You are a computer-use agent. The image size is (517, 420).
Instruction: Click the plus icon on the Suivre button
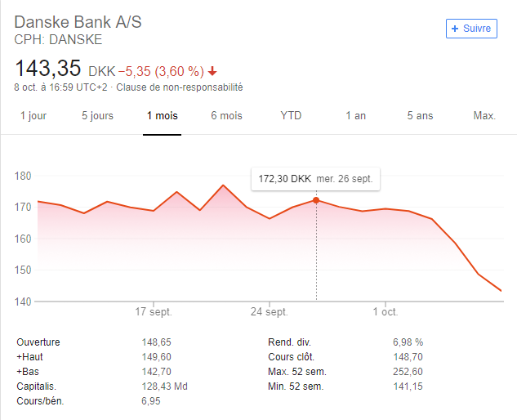[455, 29]
